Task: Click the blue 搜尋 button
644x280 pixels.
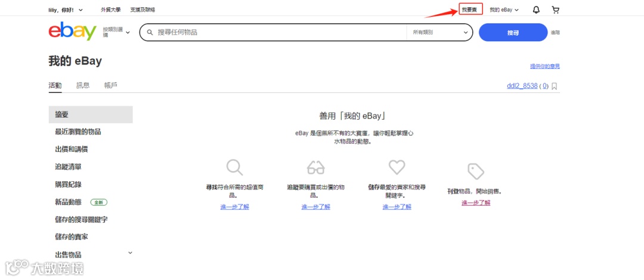Action: pos(513,32)
